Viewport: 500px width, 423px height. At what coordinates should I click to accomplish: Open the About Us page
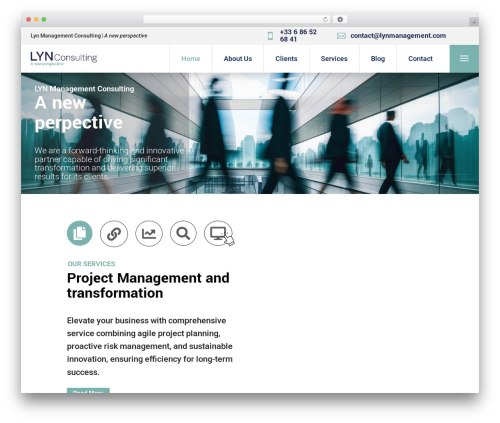point(238,59)
